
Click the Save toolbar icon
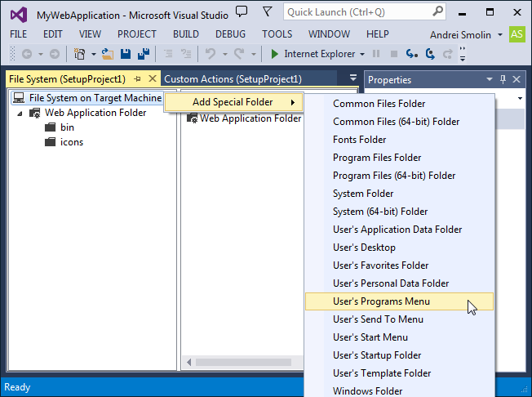126,54
